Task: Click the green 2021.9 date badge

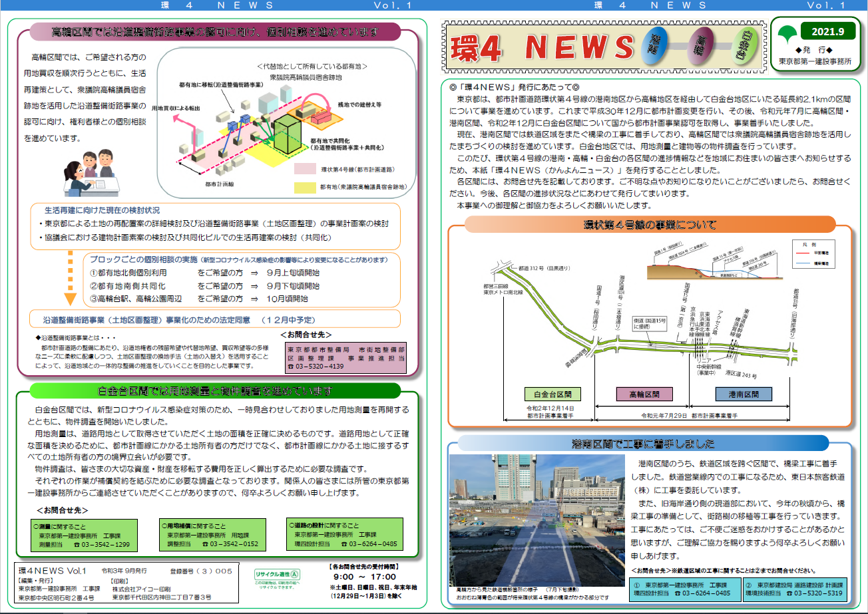Action: 827,31
